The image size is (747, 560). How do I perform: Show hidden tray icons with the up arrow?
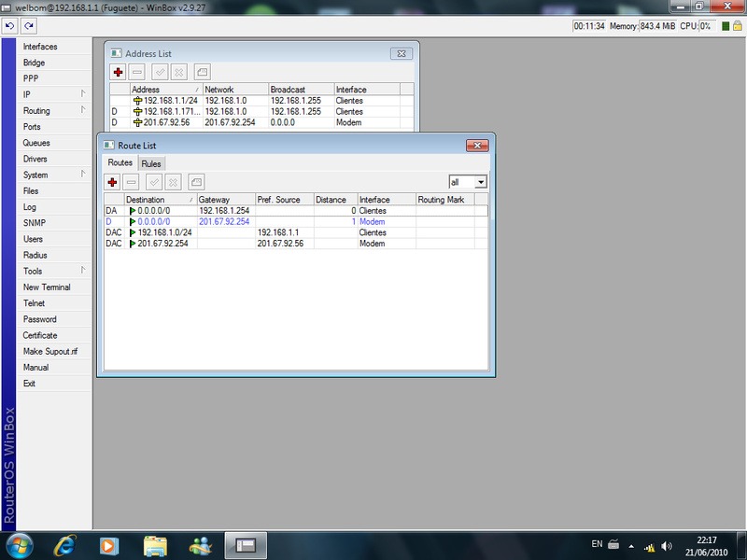click(x=631, y=546)
